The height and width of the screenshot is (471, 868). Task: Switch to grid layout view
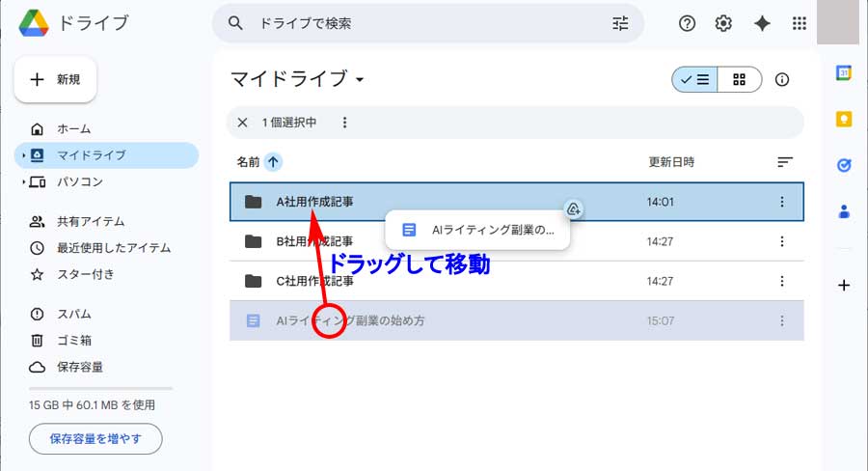[740, 79]
